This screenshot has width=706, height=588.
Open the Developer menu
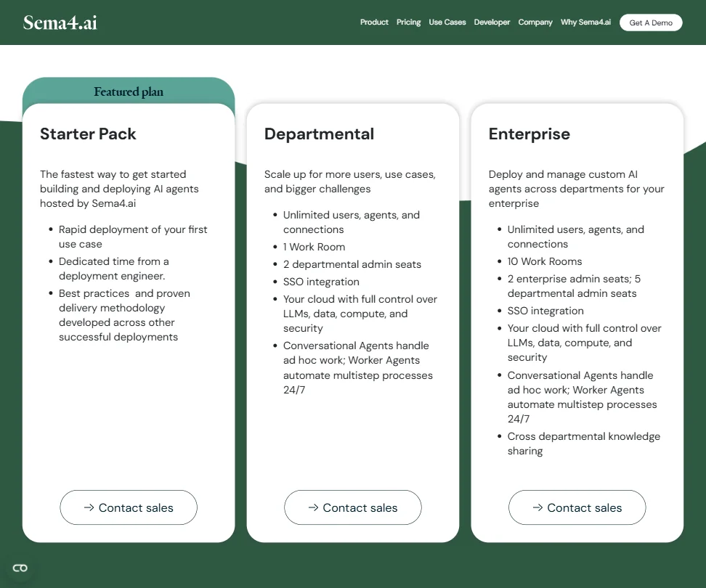coord(492,22)
